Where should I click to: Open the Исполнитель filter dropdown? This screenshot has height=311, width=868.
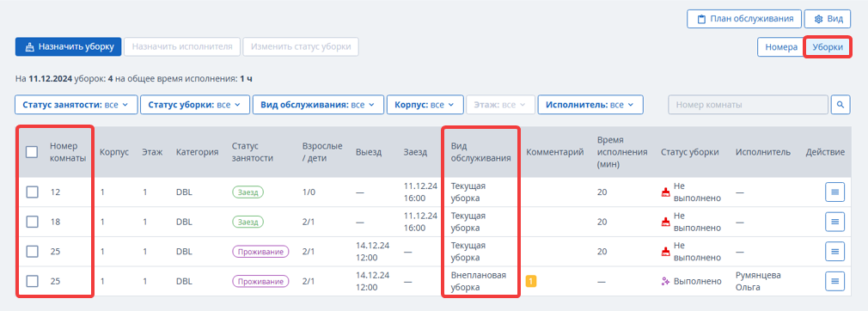click(x=590, y=104)
